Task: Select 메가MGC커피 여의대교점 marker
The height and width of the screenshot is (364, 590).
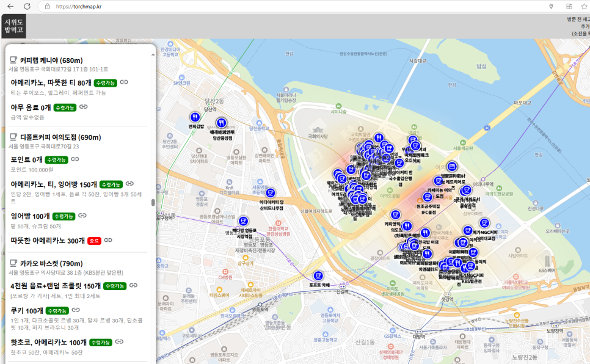Action: tap(485, 223)
